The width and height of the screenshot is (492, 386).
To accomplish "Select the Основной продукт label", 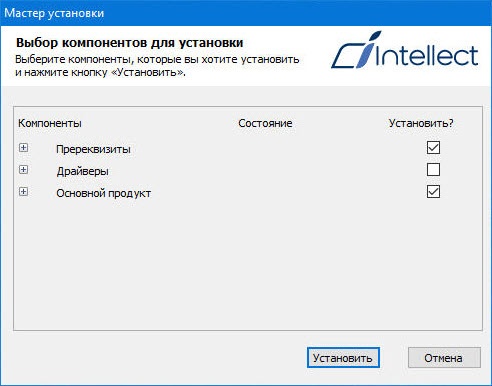I will (x=104, y=193).
